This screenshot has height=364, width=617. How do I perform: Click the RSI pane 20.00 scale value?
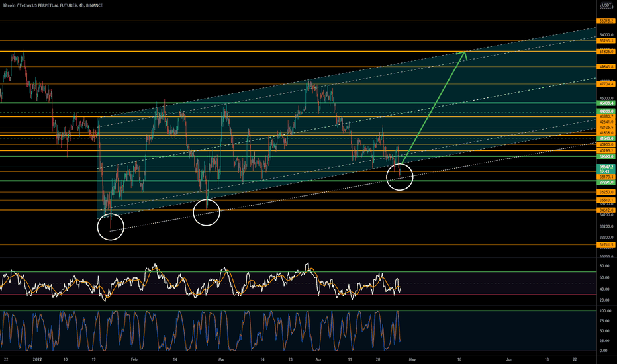[604, 300]
